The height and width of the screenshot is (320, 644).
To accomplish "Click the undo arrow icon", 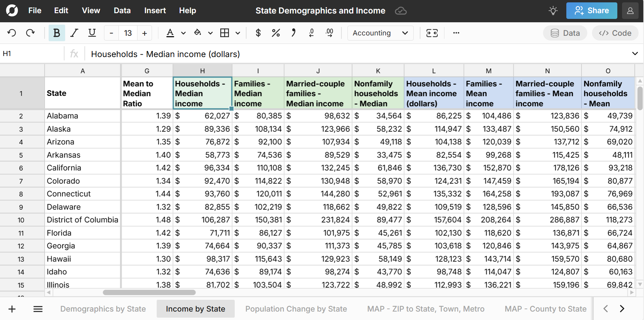I will (12, 33).
